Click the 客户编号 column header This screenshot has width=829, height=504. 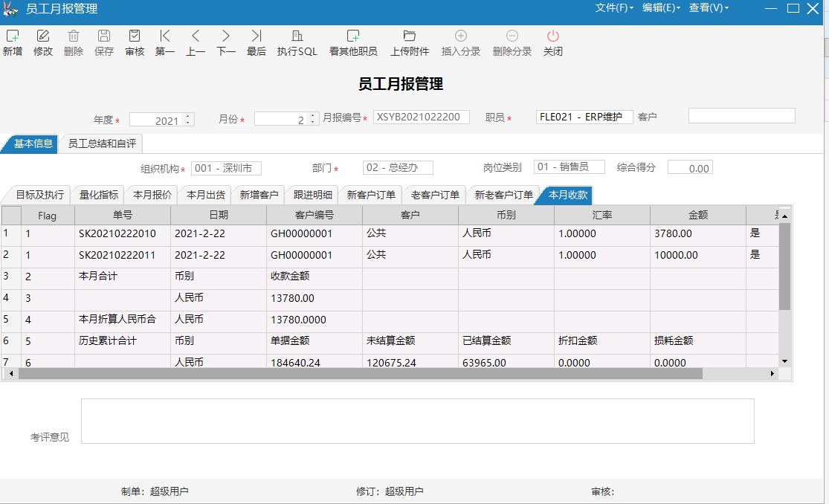click(x=314, y=216)
